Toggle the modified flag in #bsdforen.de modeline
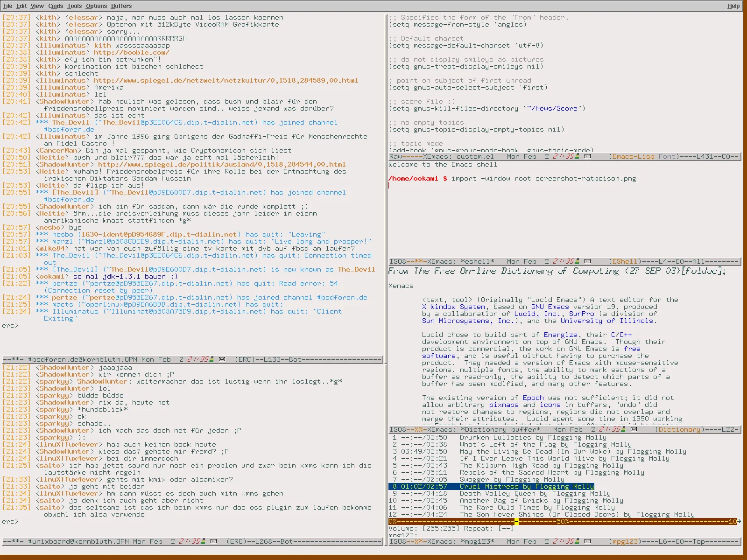The image size is (747, 560). pos(15,360)
